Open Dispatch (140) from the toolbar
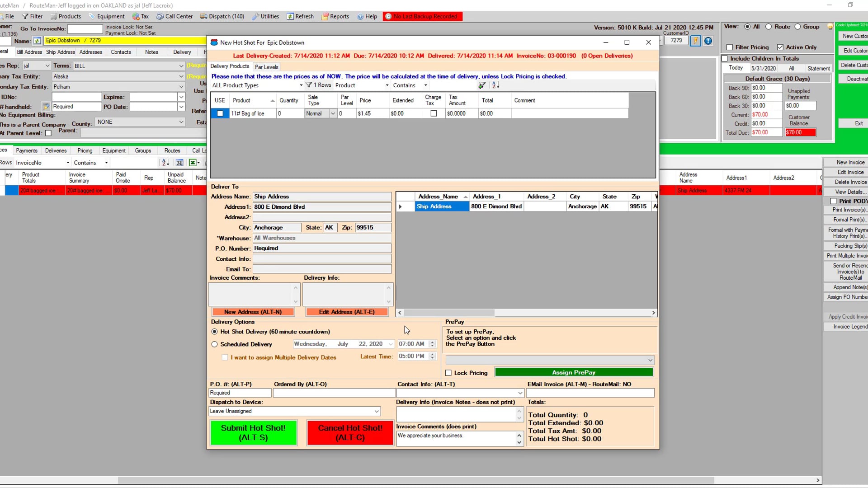868x488 pixels. (222, 16)
